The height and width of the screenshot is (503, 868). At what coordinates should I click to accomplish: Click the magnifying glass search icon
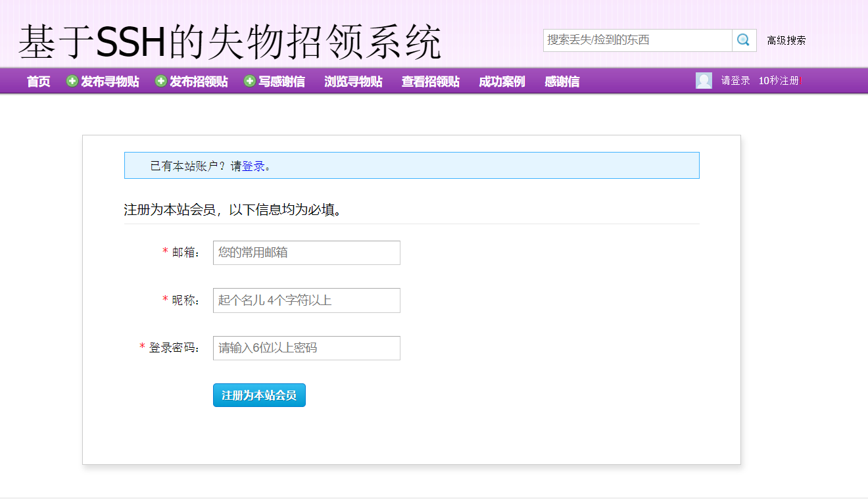pyautogui.click(x=743, y=40)
